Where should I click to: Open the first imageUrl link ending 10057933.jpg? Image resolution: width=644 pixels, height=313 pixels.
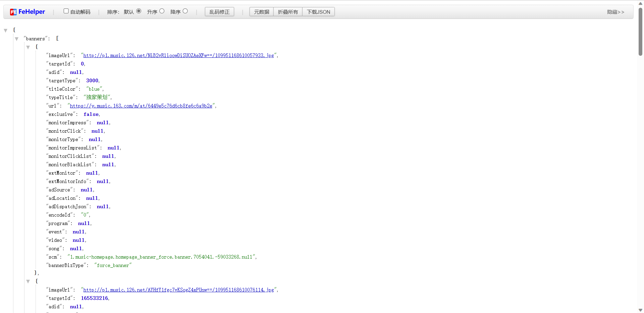pyautogui.click(x=178, y=55)
